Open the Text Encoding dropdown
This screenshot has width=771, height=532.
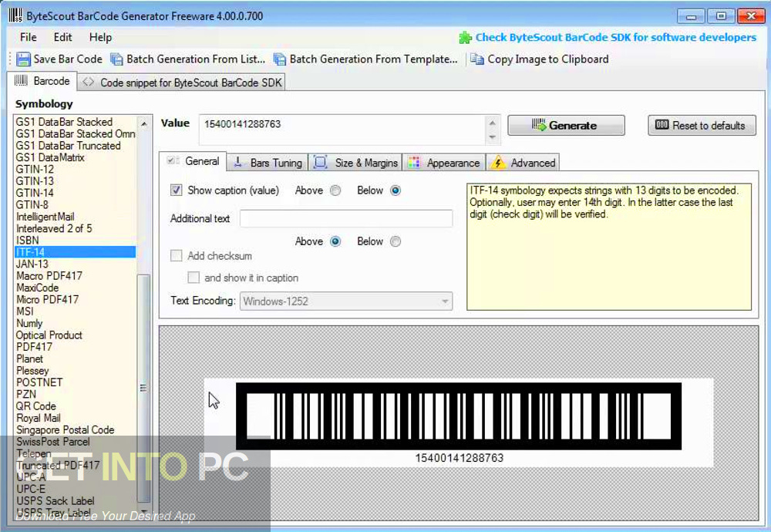click(446, 301)
